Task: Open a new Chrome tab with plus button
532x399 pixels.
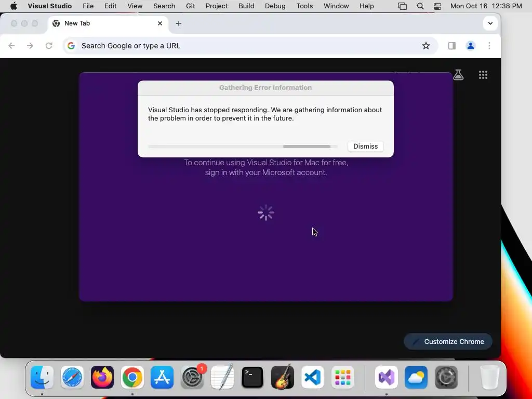Action: pyautogui.click(x=179, y=23)
